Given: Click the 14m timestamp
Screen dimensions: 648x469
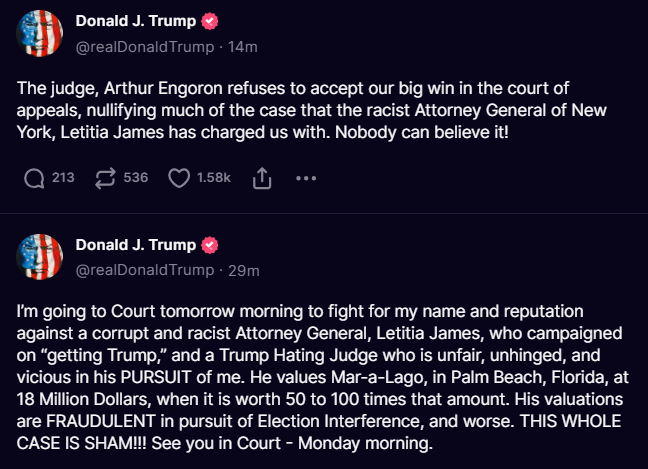Looking at the screenshot, I should tap(245, 46).
